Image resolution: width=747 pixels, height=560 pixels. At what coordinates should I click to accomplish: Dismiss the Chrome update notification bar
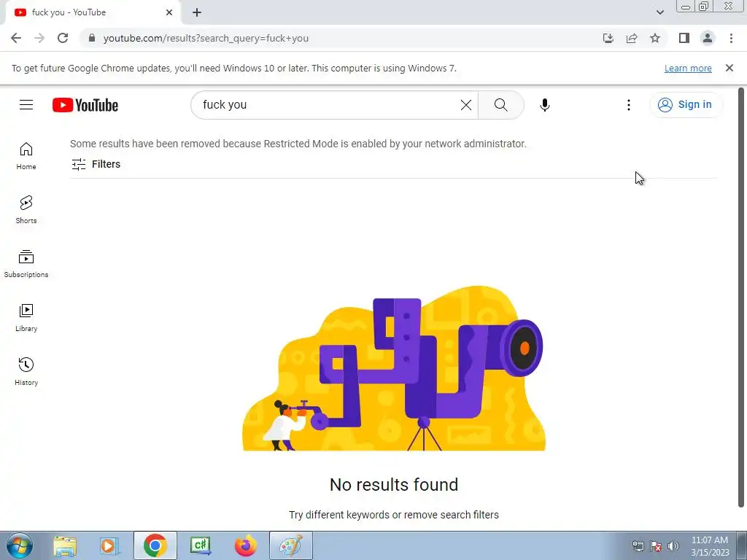[729, 68]
